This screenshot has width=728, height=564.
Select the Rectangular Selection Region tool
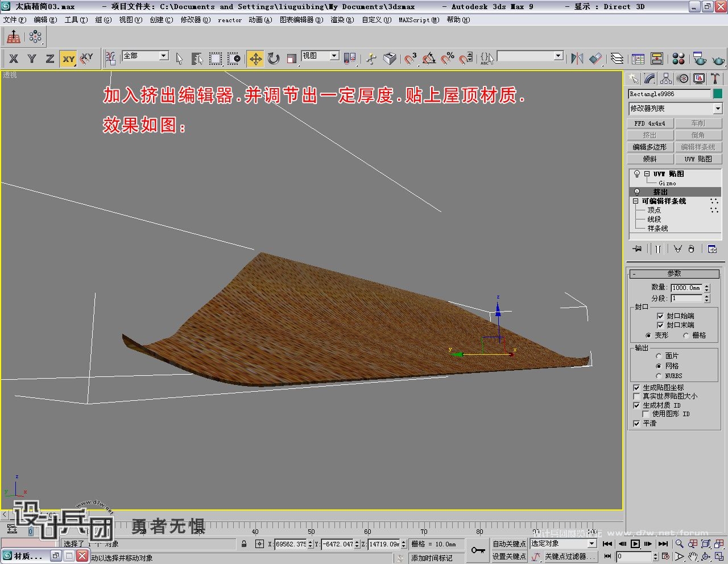[215, 59]
